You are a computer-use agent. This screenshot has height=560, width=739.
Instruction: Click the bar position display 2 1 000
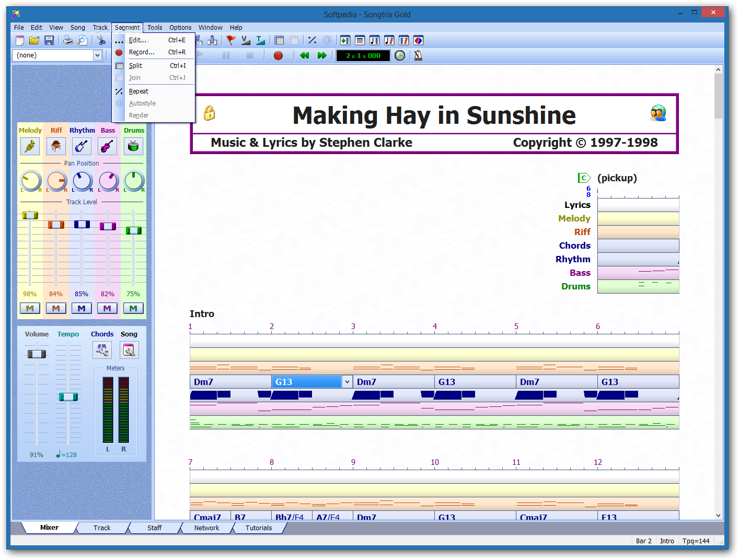(363, 56)
